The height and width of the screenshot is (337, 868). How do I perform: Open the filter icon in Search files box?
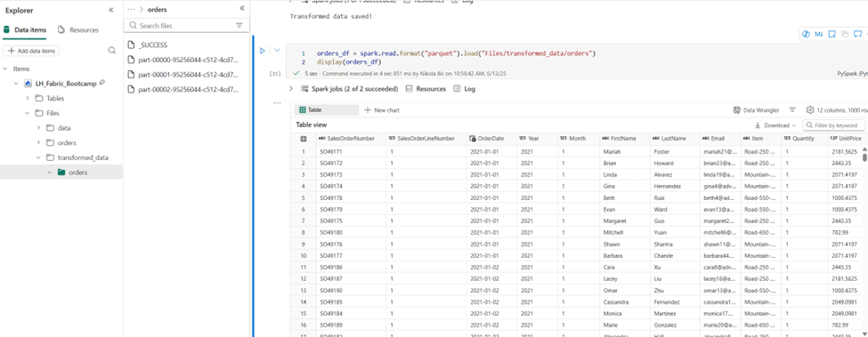point(239,26)
